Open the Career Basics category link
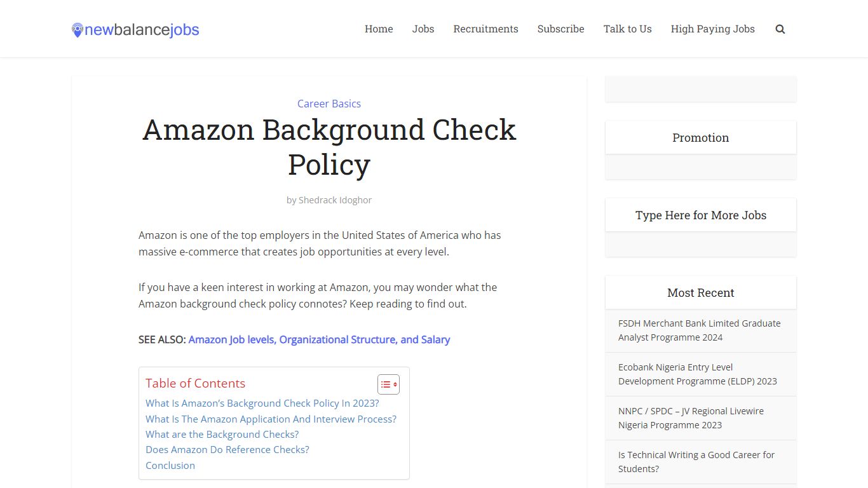Screen dimensions: 868x488 329,104
